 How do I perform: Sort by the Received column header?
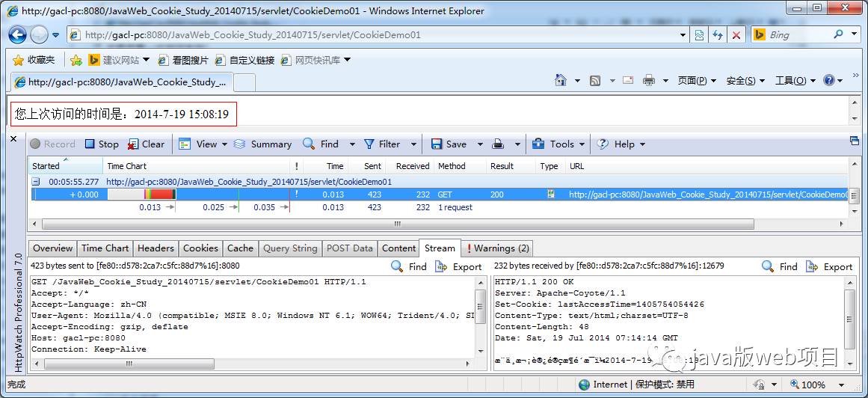(413, 166)
